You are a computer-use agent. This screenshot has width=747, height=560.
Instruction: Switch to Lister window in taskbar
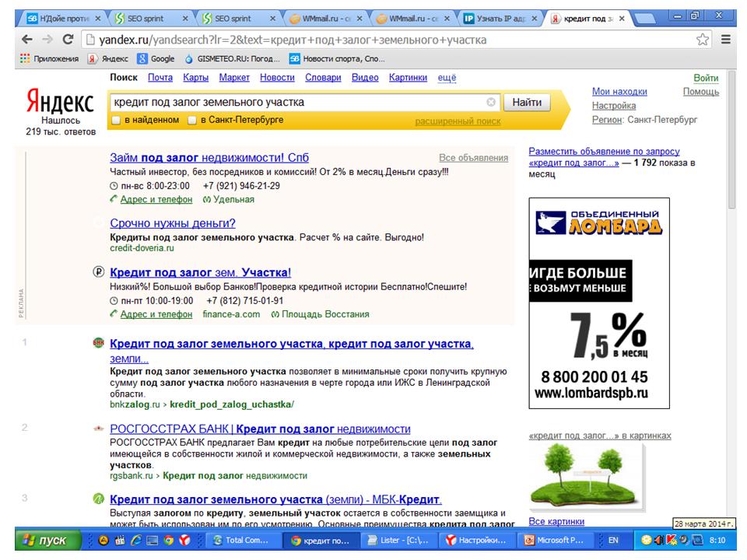pyautogui.click(x=400, y=541)
